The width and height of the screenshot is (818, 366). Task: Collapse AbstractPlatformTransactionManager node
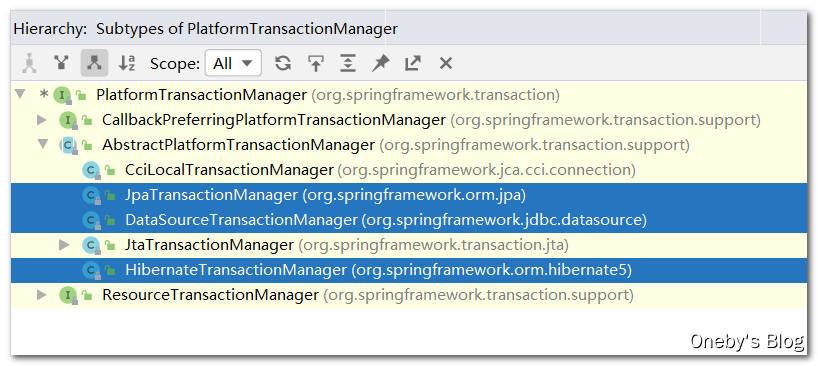(x=43, y=144)
